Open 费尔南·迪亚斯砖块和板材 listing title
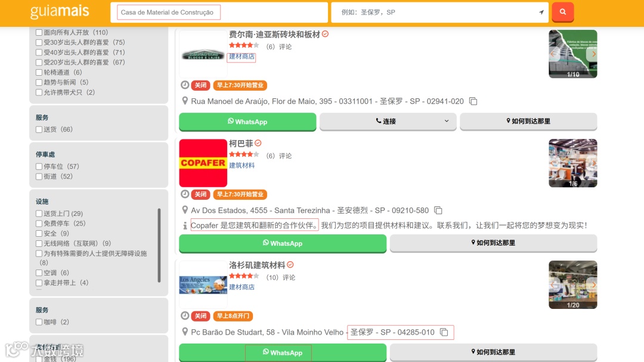Screen dimensions: 644x362 [x=274, y=35]
